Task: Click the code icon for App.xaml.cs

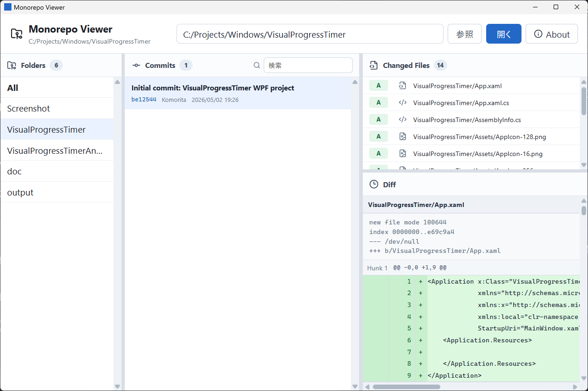Action: [402, 102]
